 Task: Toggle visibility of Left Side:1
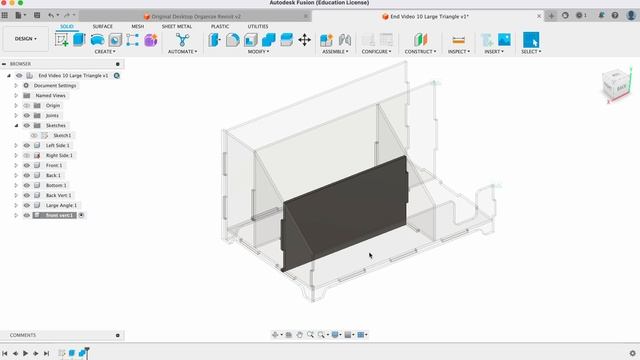click(27, 145)
